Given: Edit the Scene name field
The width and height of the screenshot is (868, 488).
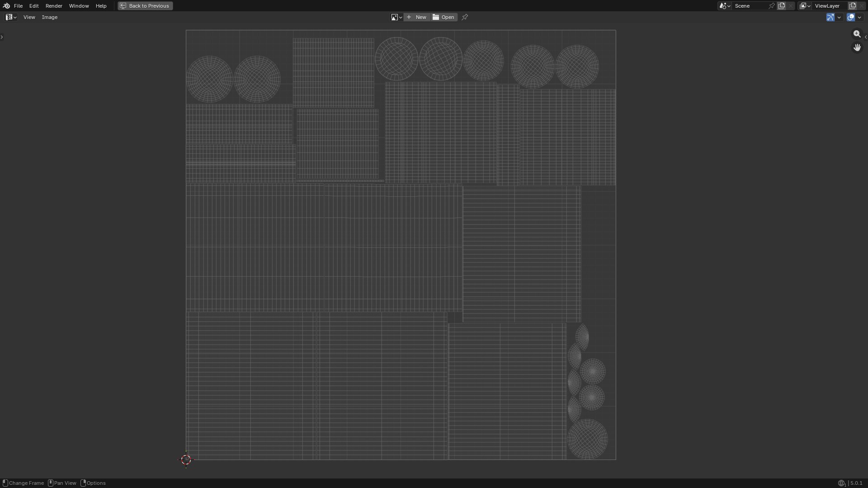Looking at the screenshot, I should click(749, 6).
